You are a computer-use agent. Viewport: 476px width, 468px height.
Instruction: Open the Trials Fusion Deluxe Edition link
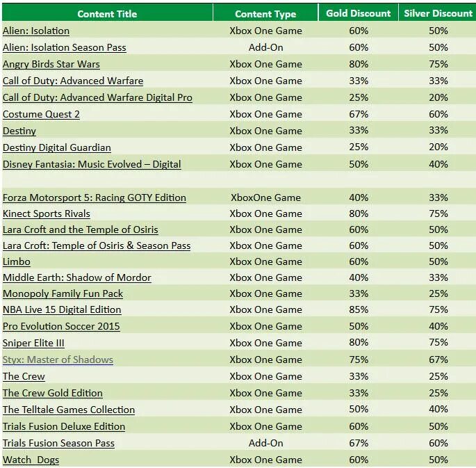pos(64,426)
